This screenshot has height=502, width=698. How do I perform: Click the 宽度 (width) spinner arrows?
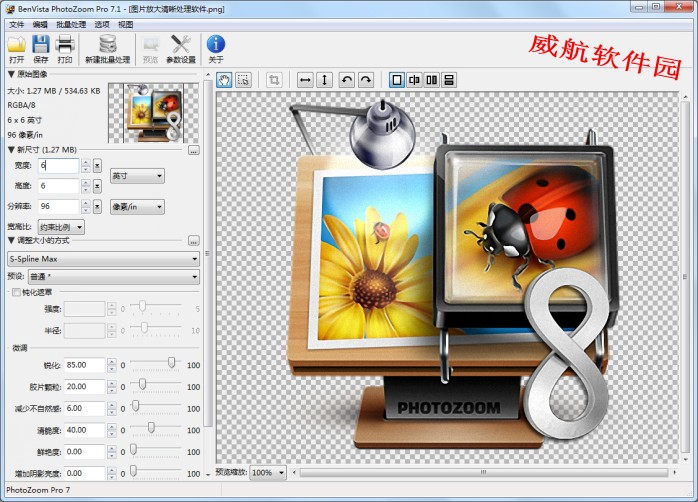pyautogui.click(x=85, y=166)
